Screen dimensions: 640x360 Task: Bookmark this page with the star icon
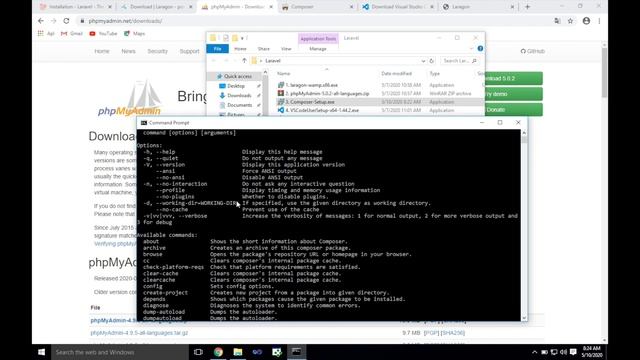(570, 21)
